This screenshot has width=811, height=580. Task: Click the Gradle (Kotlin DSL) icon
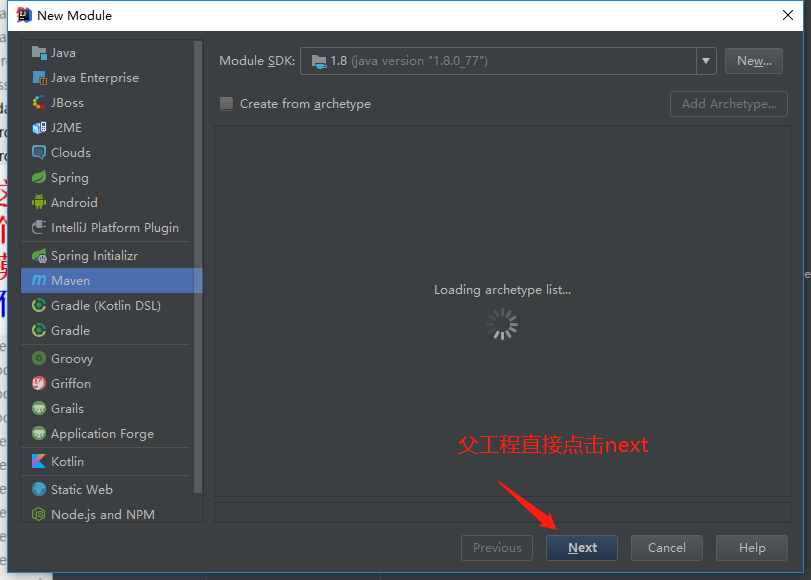pyautogui.click(x=39, y=305)
